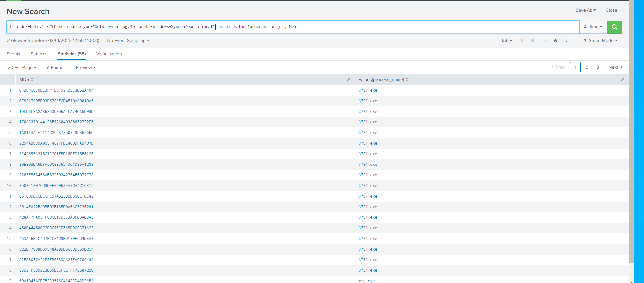
Task: Format the values(process_name) column with the pencil icon
Action: pos(622,80)
